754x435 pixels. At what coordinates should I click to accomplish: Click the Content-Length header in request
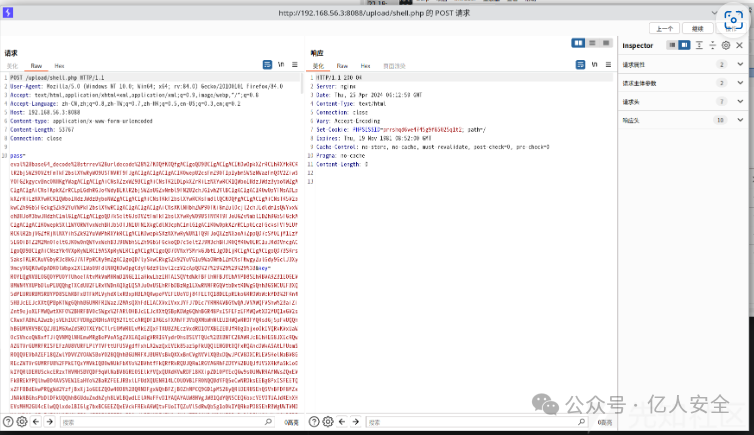click(x=42, y=129)
